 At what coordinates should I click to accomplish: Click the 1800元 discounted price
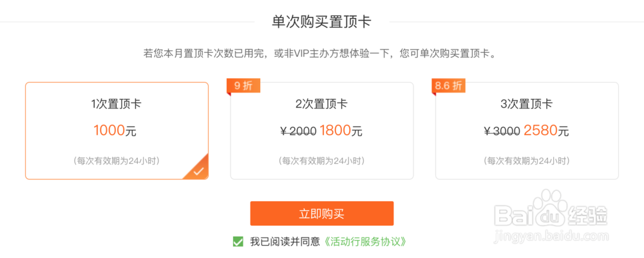(341, 131)
